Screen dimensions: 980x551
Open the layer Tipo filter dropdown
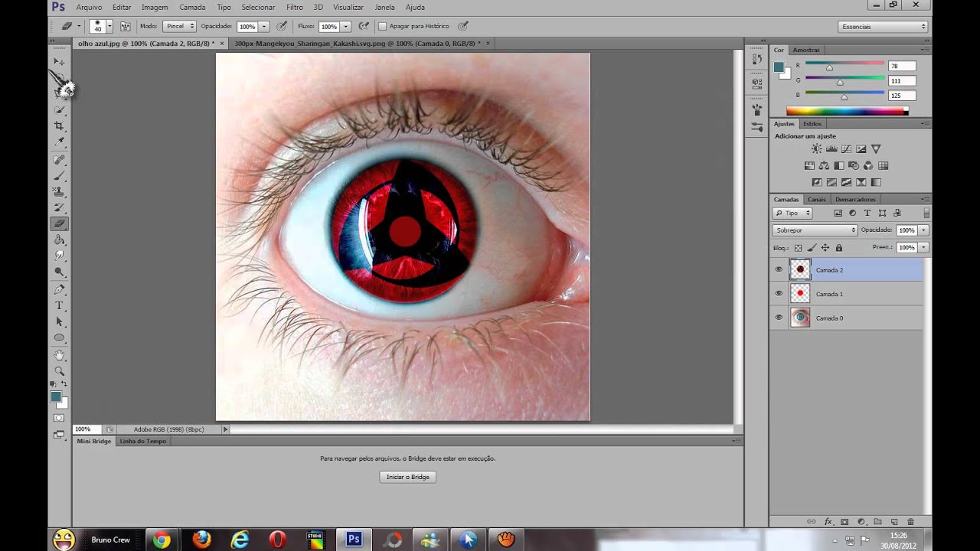792,213
